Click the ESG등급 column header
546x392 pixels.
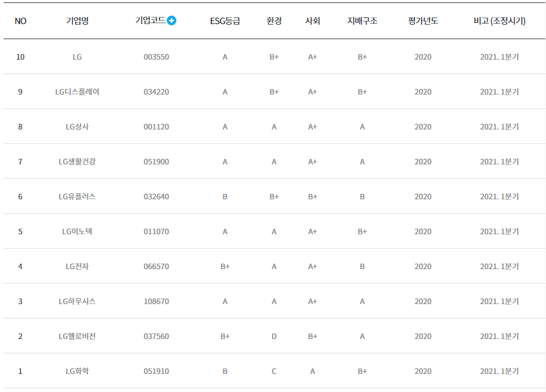pos(225,21)
